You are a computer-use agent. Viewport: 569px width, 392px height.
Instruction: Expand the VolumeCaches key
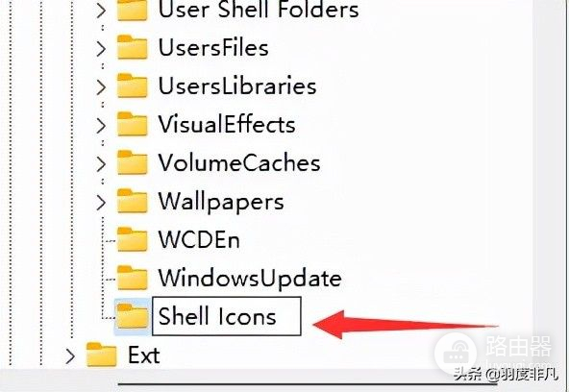click(101, 163)
